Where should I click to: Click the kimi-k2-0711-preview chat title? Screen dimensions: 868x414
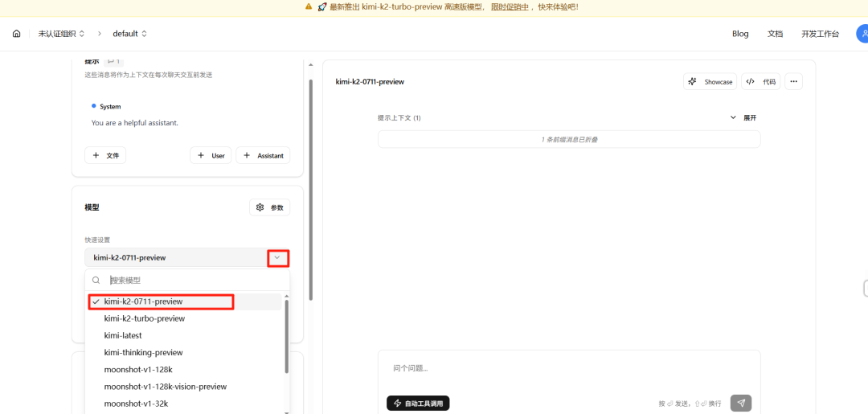(x=370, y=82)
